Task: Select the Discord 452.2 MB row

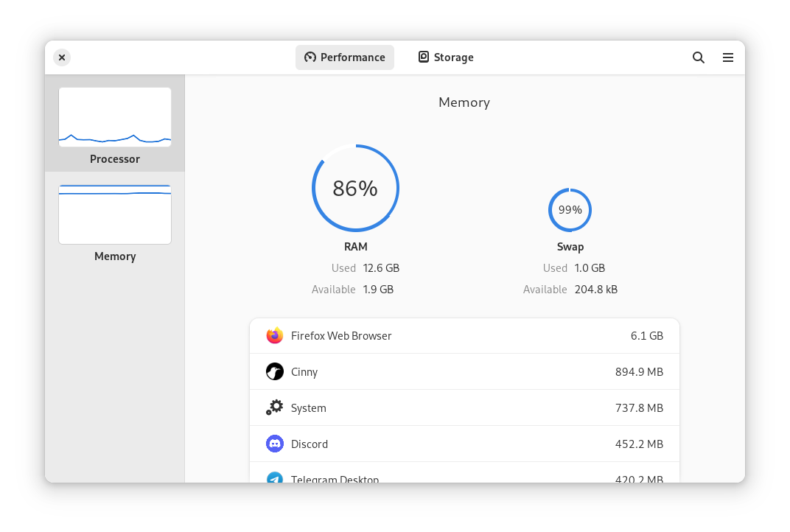Action: 464,444
